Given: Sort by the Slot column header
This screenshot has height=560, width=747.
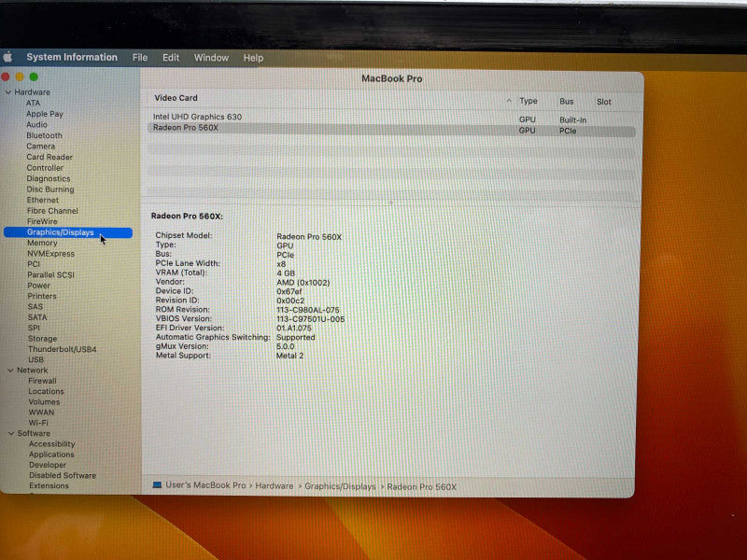Looking at the screenshot, I should [604, 102].
